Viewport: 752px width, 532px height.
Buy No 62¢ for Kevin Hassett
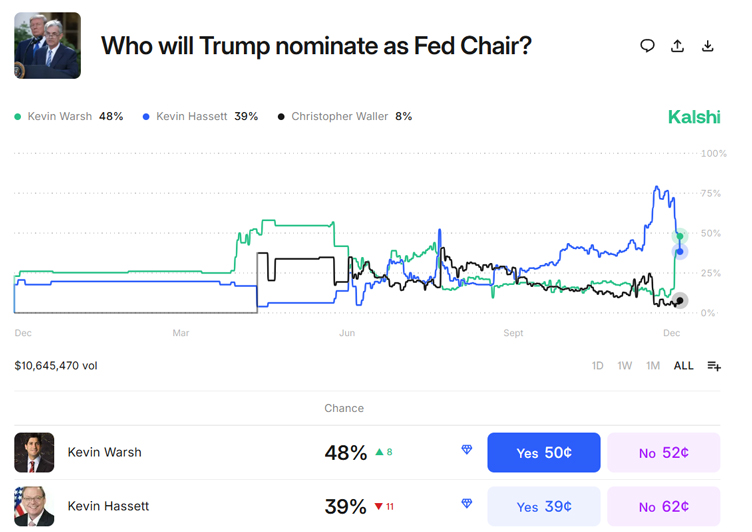663,506
